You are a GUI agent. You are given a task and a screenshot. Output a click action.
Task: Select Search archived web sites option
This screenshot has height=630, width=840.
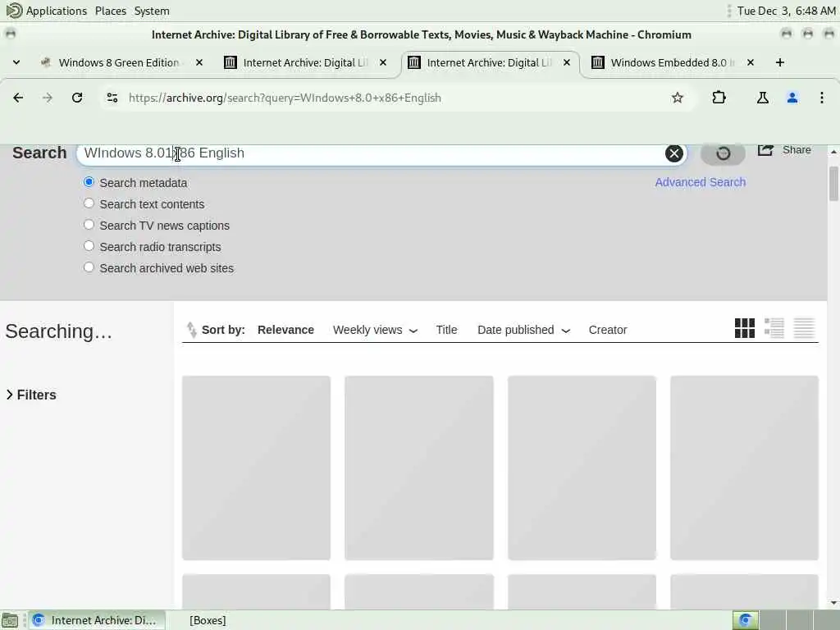coord(89,267)
